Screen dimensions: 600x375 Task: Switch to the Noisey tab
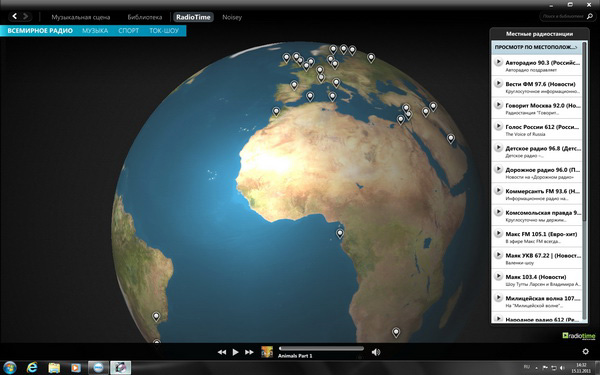[232, 17]
